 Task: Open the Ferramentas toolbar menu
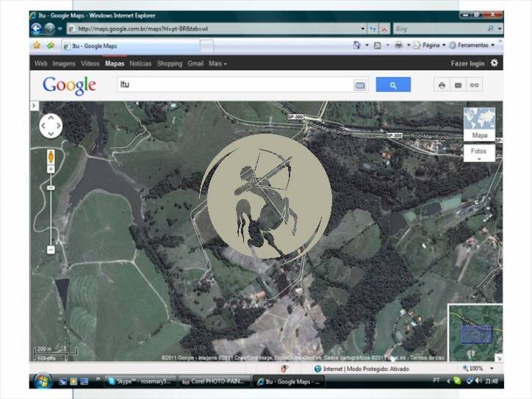coord(472,46)
